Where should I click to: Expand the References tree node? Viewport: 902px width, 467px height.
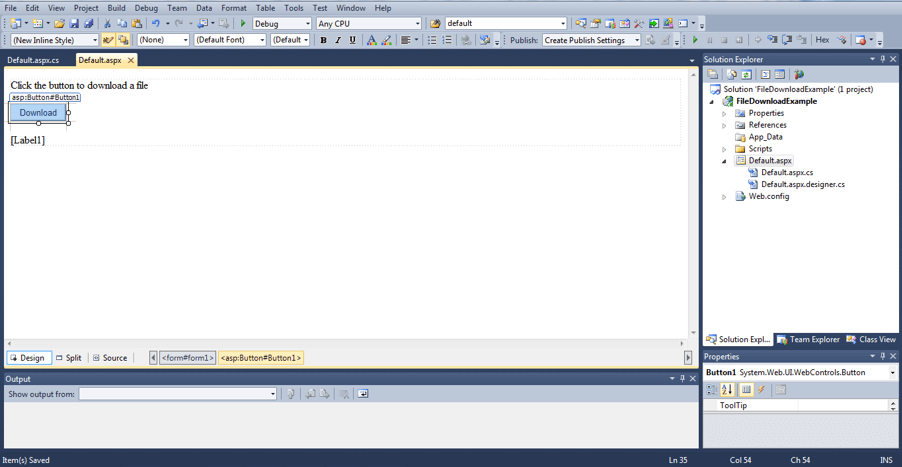tap(724, 125)
